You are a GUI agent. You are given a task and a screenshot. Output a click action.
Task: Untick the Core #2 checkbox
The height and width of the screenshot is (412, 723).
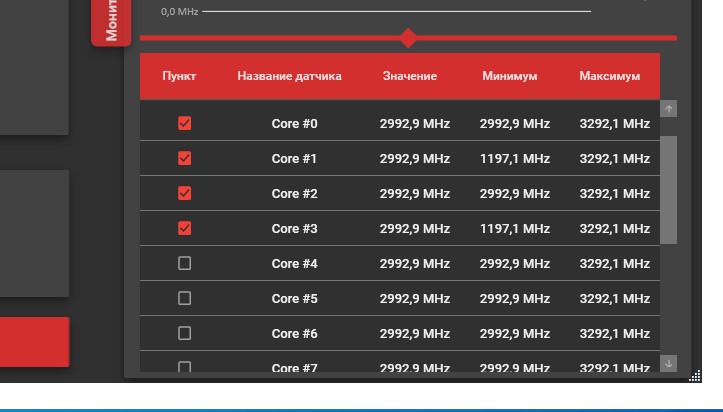tap(184, 193)
